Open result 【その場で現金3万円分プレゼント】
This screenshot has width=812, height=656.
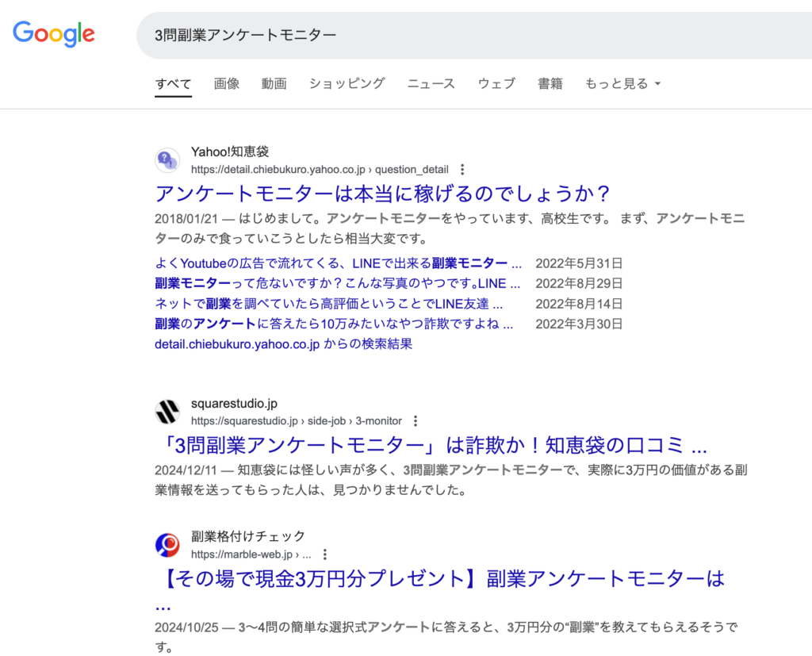click(x=439, y=579)
